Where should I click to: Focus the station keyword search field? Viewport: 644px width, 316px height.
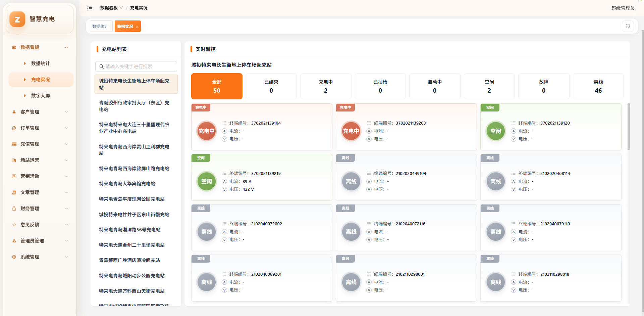136,66
